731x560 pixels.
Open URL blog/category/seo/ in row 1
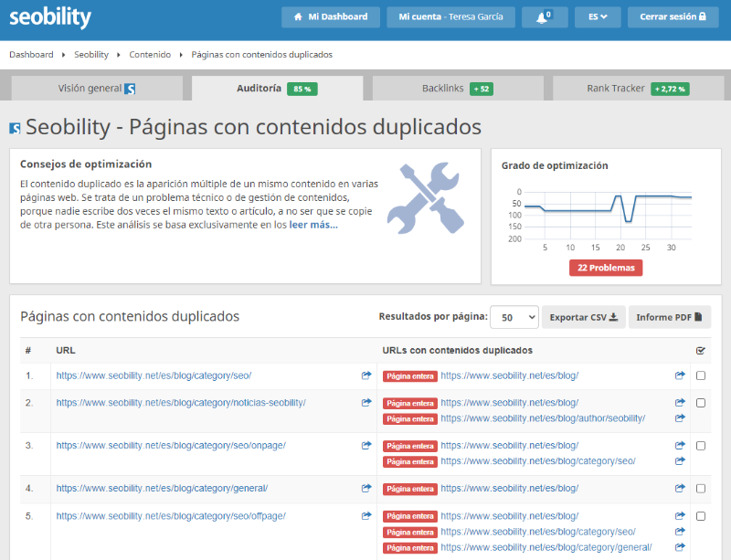point(154,375)
